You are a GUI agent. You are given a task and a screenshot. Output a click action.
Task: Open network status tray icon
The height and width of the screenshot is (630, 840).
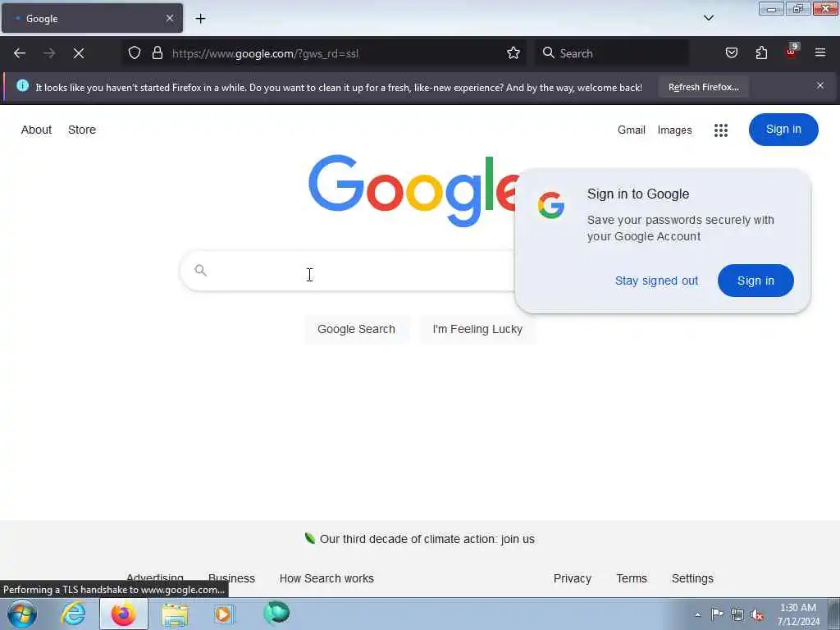point(737,614)
